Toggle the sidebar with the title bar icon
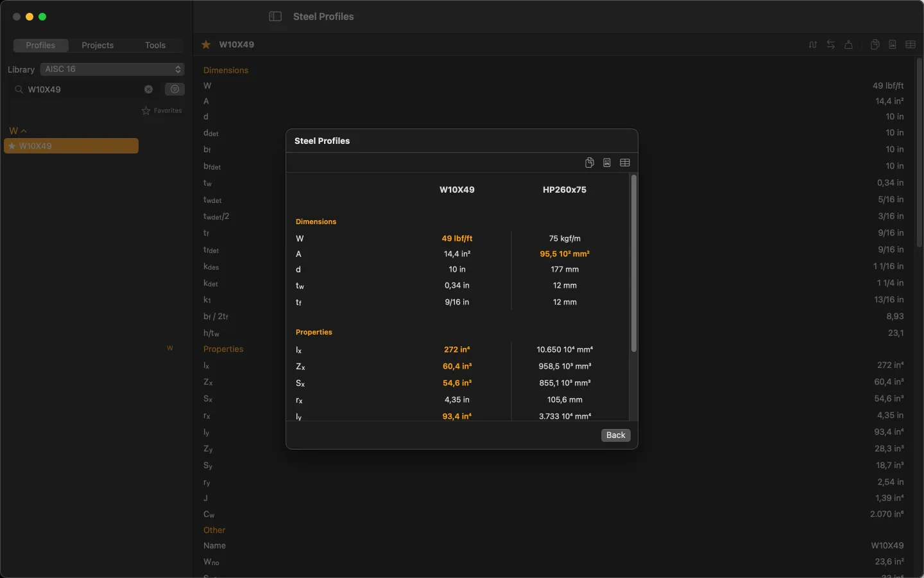The height and width of the screenshot is (578, 924). click(275, 17)
